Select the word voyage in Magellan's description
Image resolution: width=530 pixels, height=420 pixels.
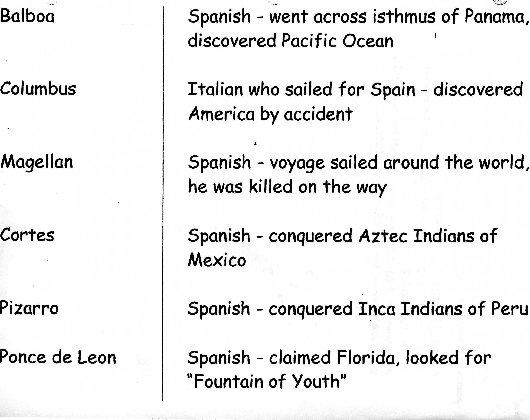[x=297, y=163]
